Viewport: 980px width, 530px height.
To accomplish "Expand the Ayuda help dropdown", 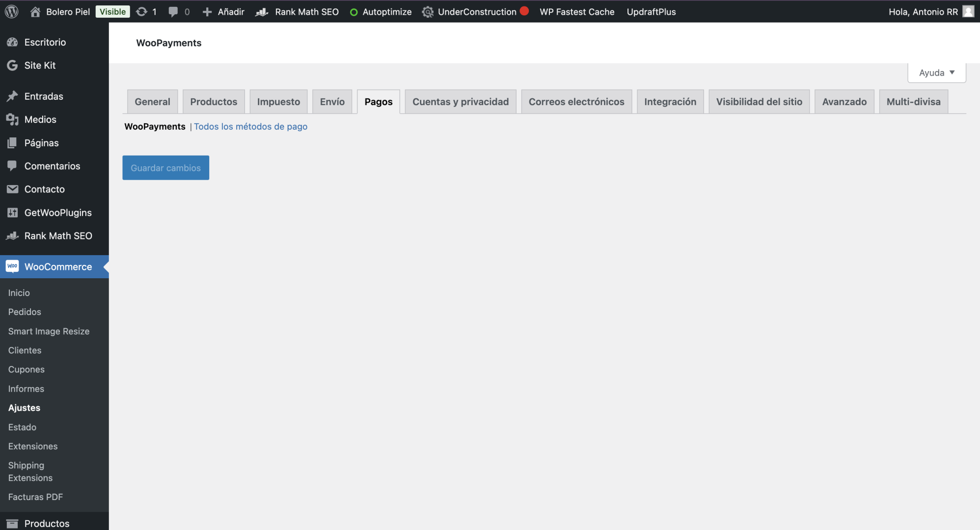I will coord(937,73).
